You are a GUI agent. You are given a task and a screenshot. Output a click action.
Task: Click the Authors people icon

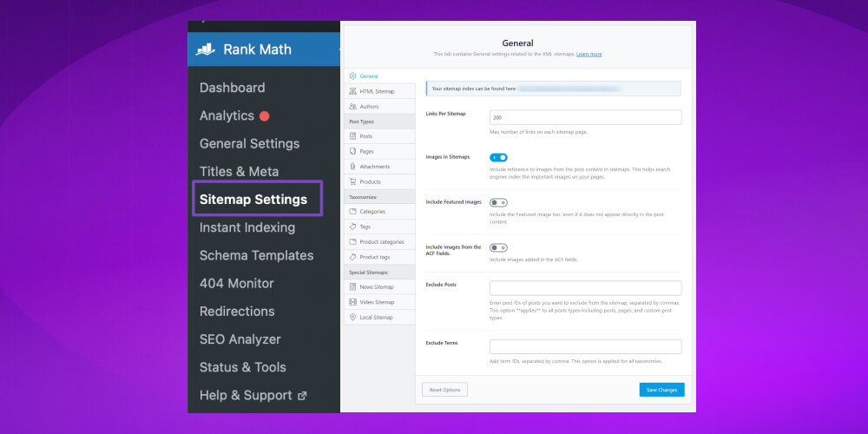352,106
